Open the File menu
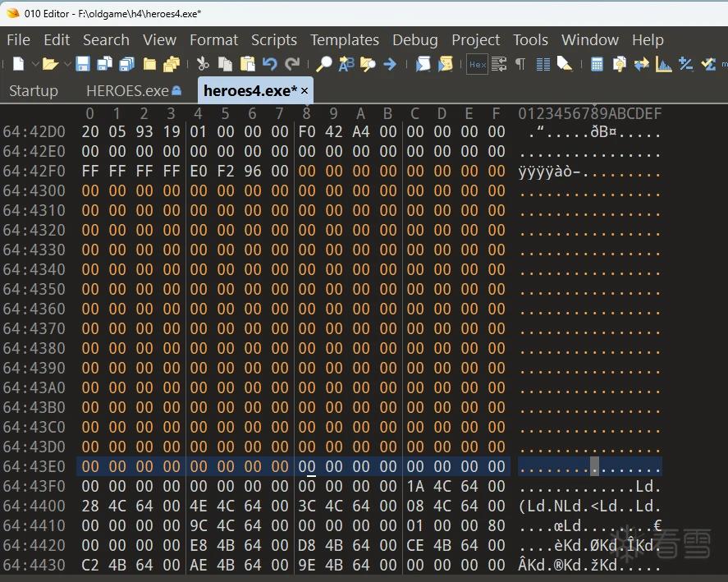The height and width of the screenshot is (582, 728). [19, 40]
